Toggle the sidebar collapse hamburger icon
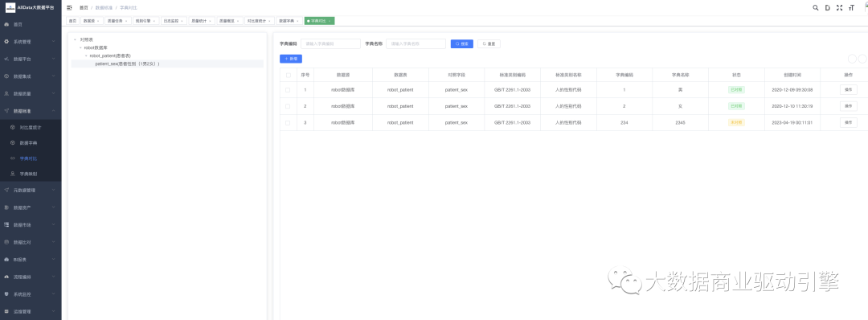Screen dimensions: 868x320 pyautogui.click(x=69, y=8)
